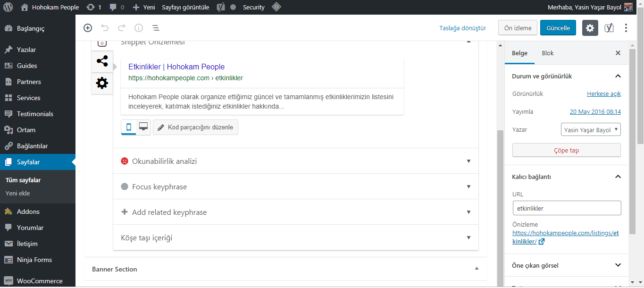Image resolution: width=644 pixels, height=288 pixels.
Task: Open block navigation list icon
Action: click(156, 28)
